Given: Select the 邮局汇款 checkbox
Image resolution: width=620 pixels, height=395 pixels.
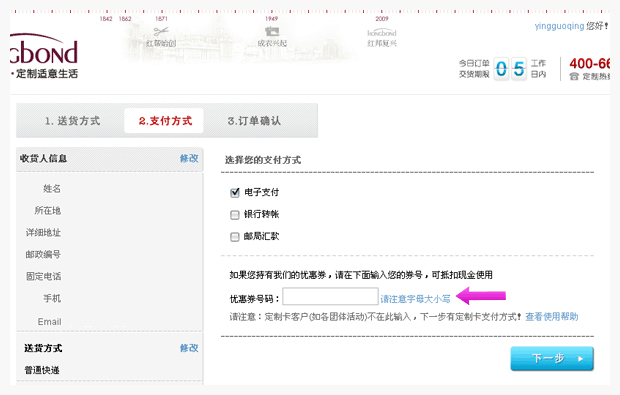Looking at the screenshot, I should [x=235, y=237].
